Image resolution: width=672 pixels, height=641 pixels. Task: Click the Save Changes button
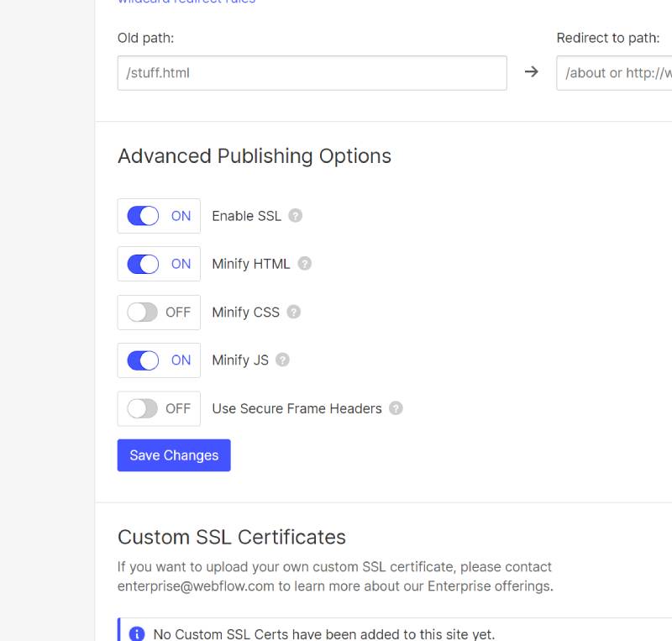[174, 455]
